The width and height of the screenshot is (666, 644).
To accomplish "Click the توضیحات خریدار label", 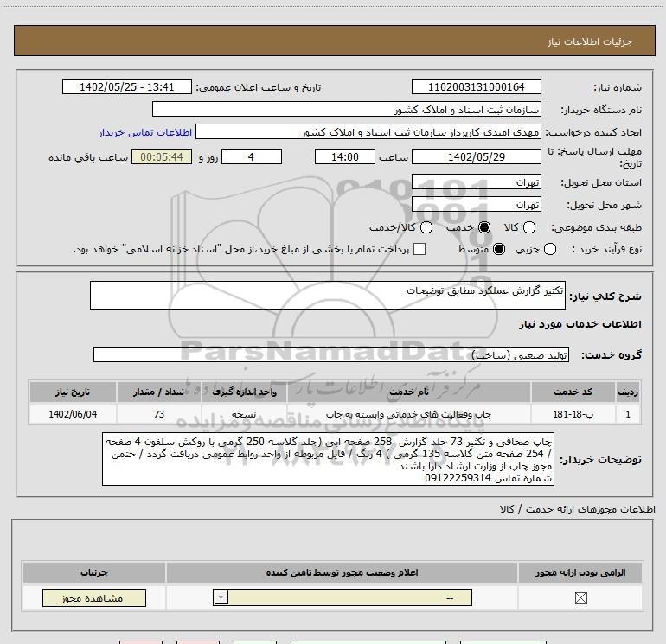I will [600, 459].
